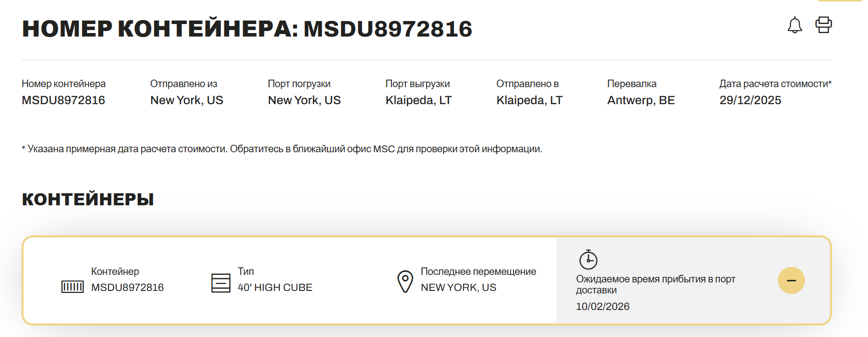The image size is (868, 337).
Task: Click the price calculation date 29/12/2025
Action: point(750,100)
